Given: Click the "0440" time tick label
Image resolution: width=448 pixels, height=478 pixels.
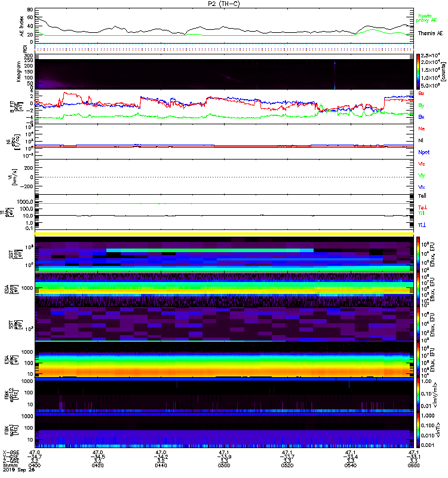Looking at the screenshot, I should pyautogui.click(x=161, y=465).
